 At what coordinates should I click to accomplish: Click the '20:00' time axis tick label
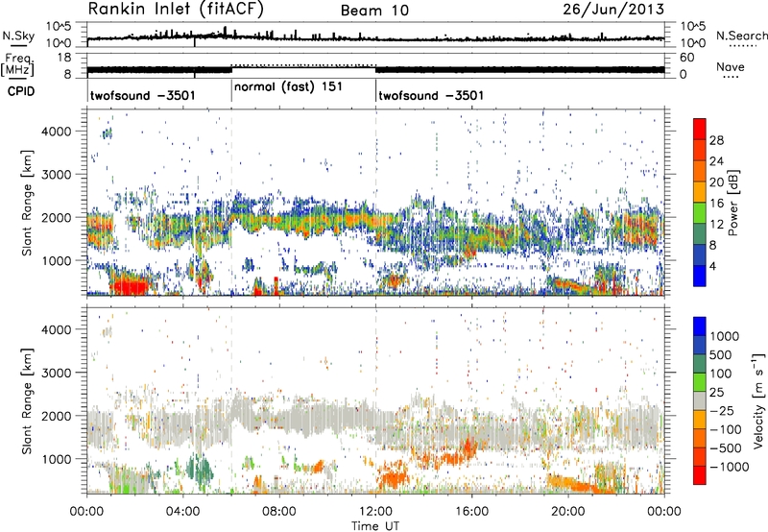point(567,512)
